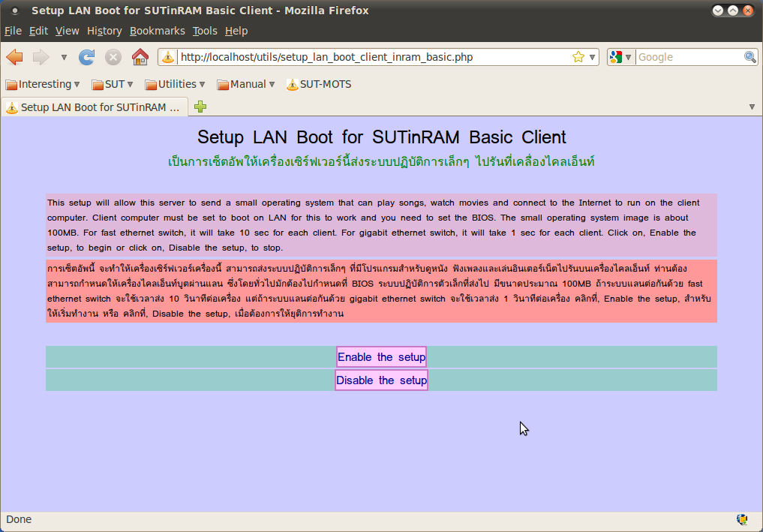Open the History menu
763x532 pixels.
[104, 31]
